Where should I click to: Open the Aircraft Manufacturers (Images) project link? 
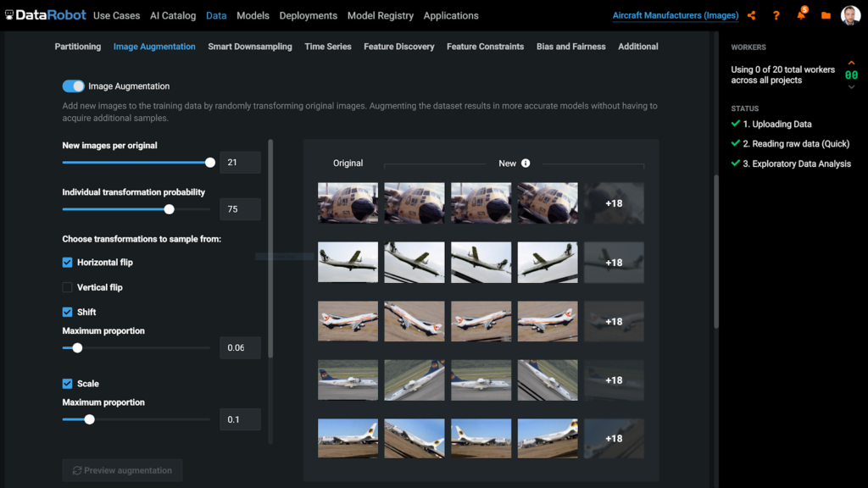pyautogui.click(x=675, y=15)
